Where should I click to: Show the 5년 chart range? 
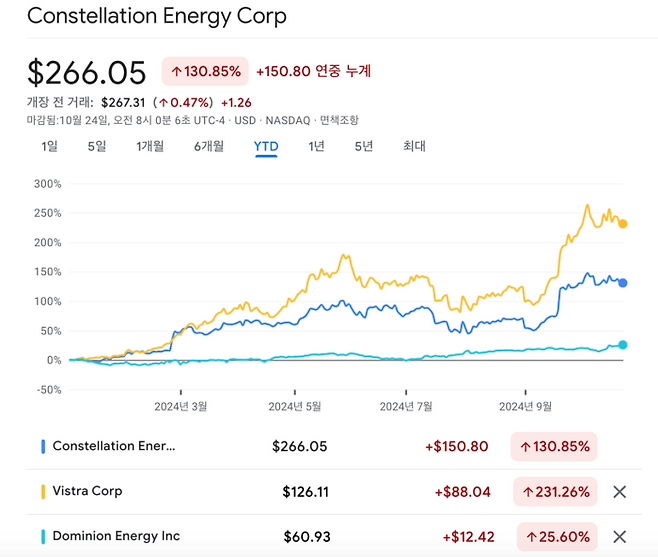(363, 146)
